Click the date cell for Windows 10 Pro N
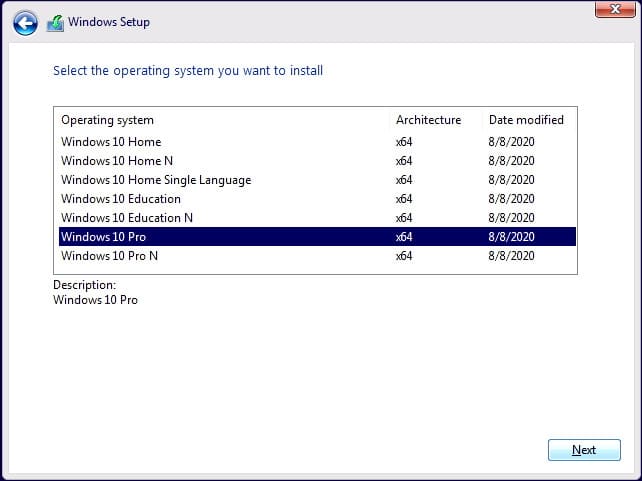The width and height of the screenshot is (642, 481). pos(511,256)
